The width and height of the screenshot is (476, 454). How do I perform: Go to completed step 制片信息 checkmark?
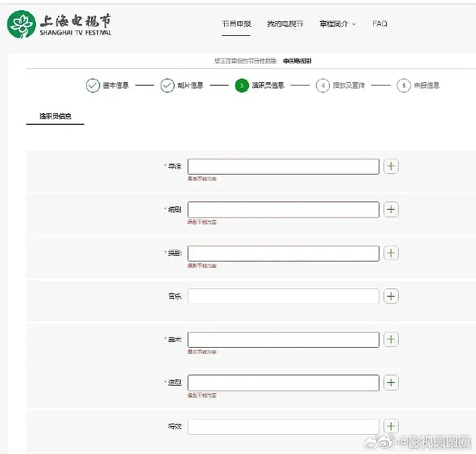pyautogui.click(x=167, y=86)
